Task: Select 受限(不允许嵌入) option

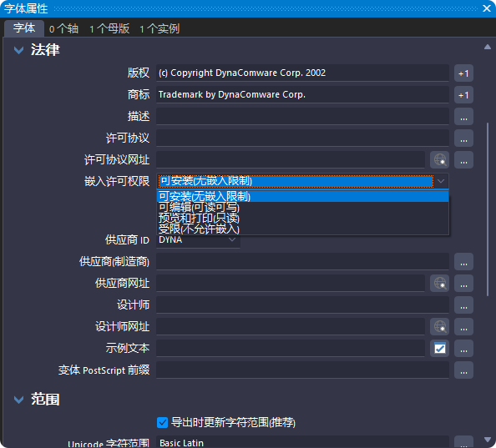Action: click(303, 229)
